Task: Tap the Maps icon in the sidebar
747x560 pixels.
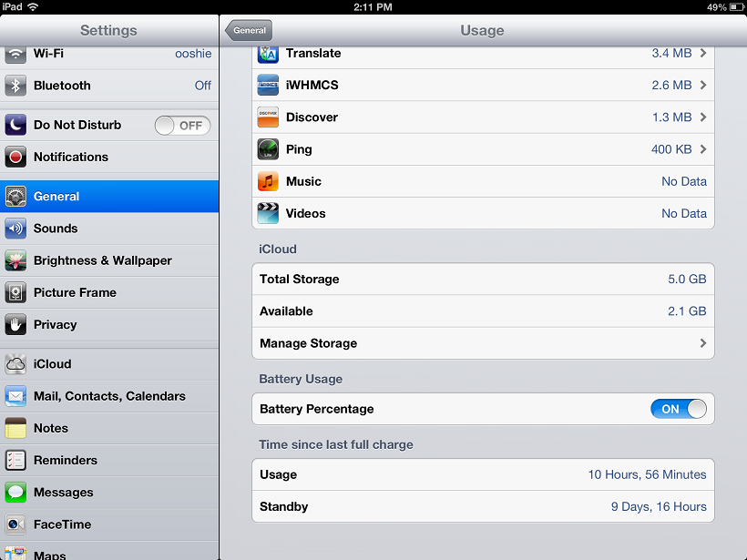Action: point(15,554)
